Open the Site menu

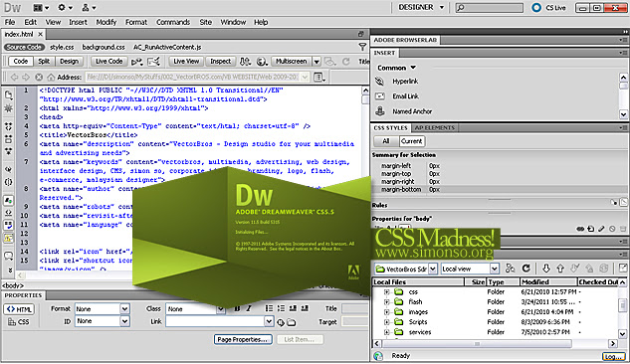[x=205, y=22]
